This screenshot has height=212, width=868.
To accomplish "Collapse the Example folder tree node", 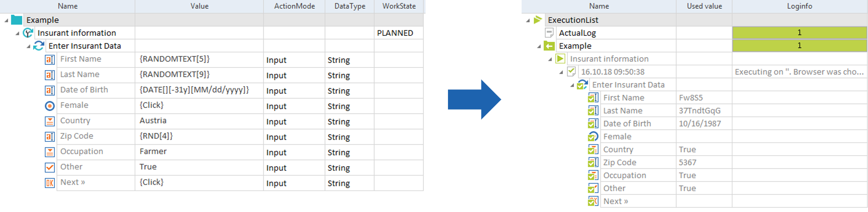I will click(6, 20).
